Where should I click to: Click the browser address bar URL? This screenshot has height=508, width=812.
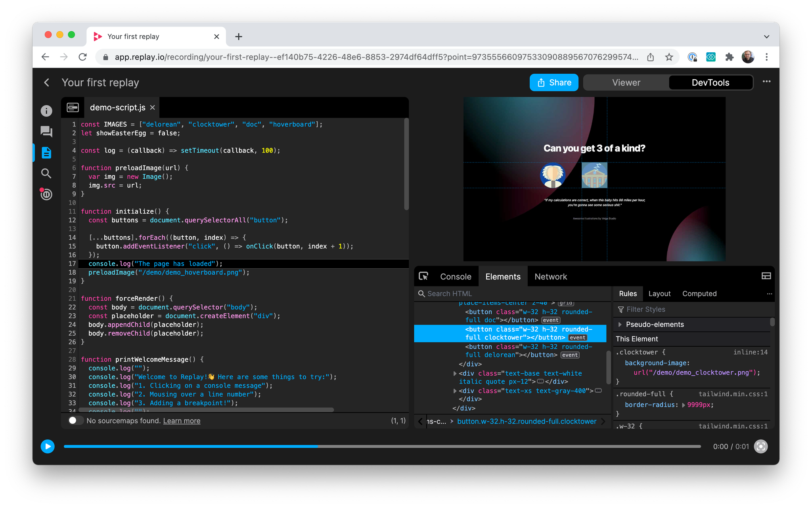(376, 57)
